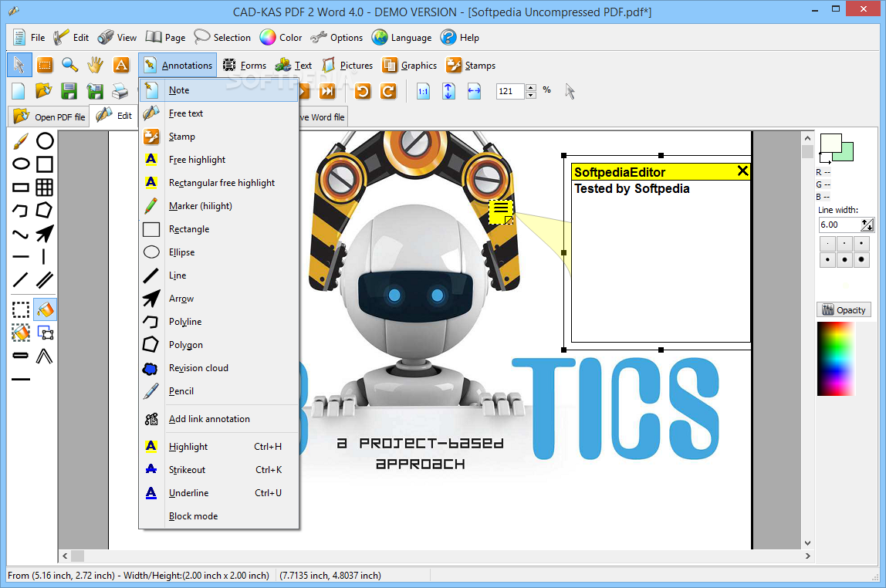Activate the magnifier zoom tool
Image resolution: width=886 pixels, height=588 pixels.
70,65
